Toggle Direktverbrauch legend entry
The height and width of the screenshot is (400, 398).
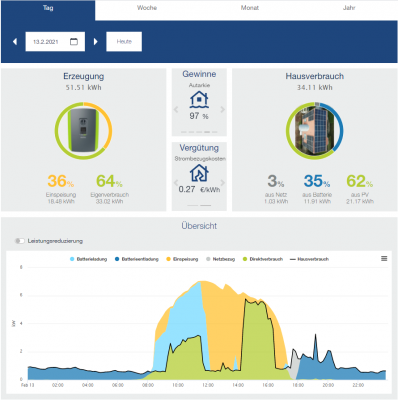263,259
